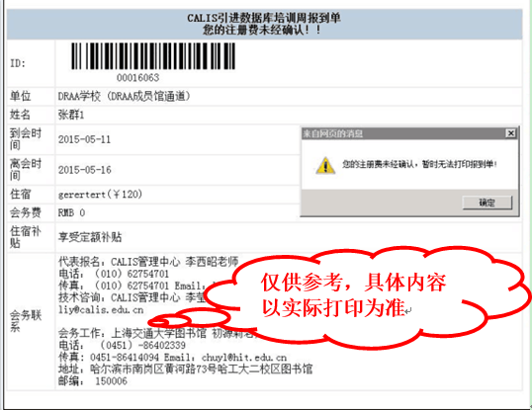This screenshot has height=410, width=532.
Task: Click the postal code 150006
Action: (111, 381)
